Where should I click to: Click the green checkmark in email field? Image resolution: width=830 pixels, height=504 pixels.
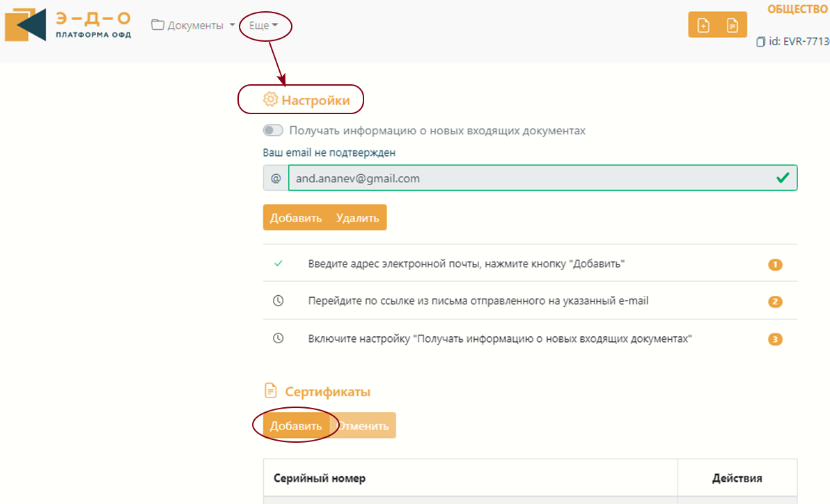coord(783,178)
